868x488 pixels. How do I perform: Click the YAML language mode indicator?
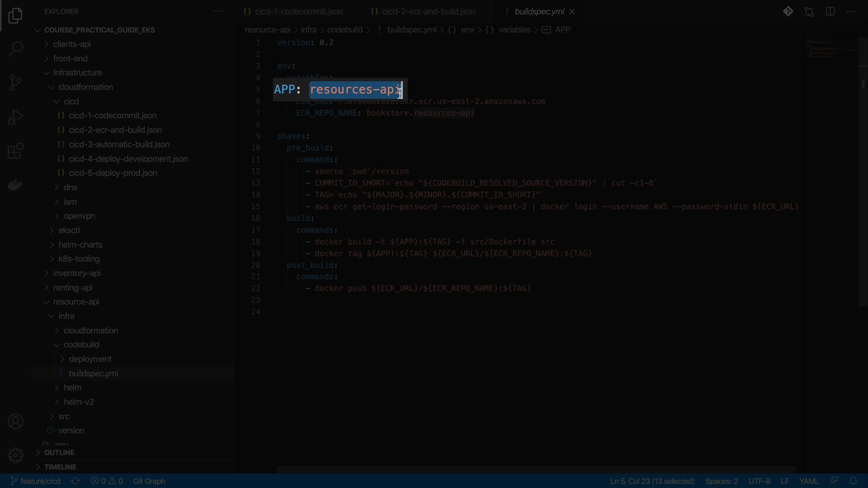click(808, 481)
